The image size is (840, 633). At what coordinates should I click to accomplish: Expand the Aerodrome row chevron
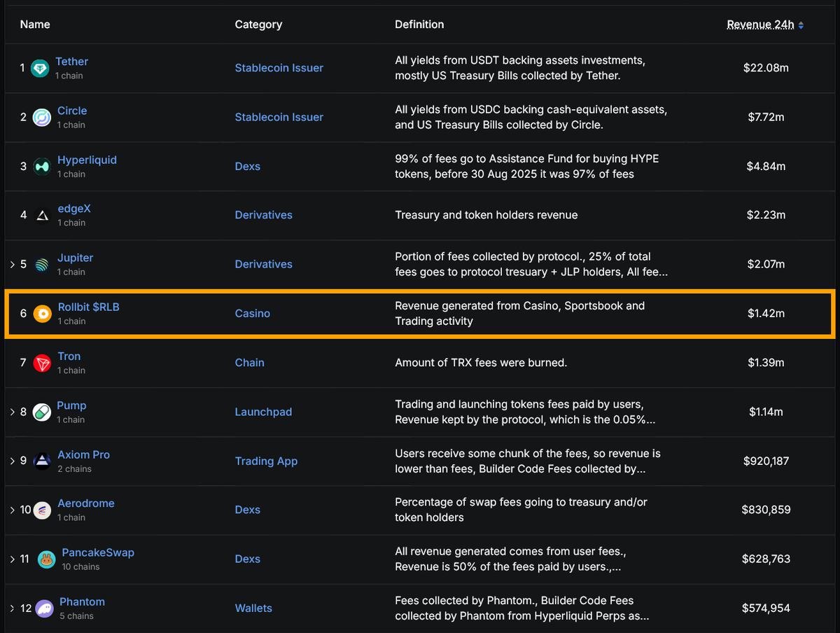(12, 510)
